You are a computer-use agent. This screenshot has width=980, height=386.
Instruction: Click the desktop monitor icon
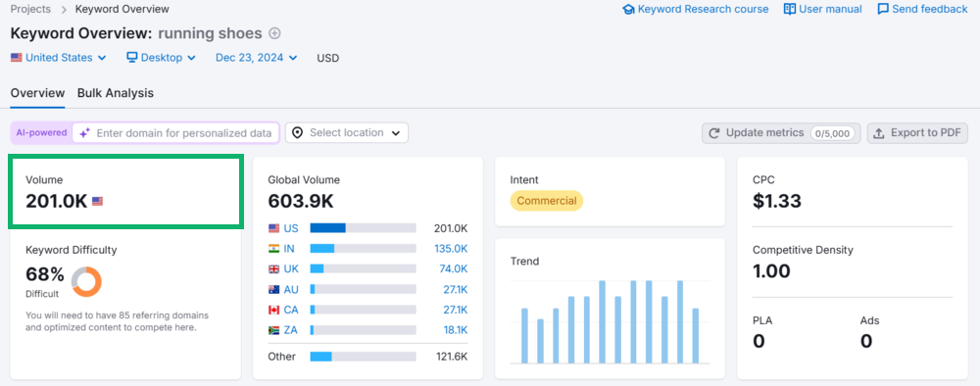click(x=132, y=58)
